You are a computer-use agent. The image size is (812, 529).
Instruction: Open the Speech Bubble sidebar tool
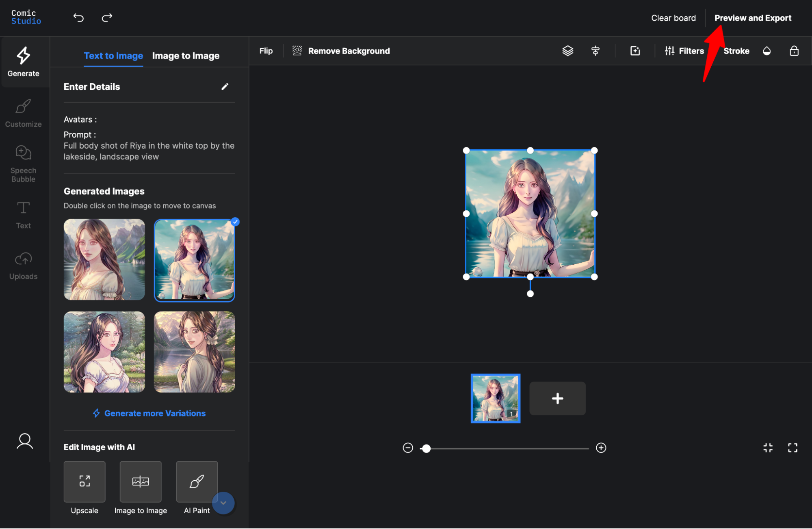[x=24, y=164]
